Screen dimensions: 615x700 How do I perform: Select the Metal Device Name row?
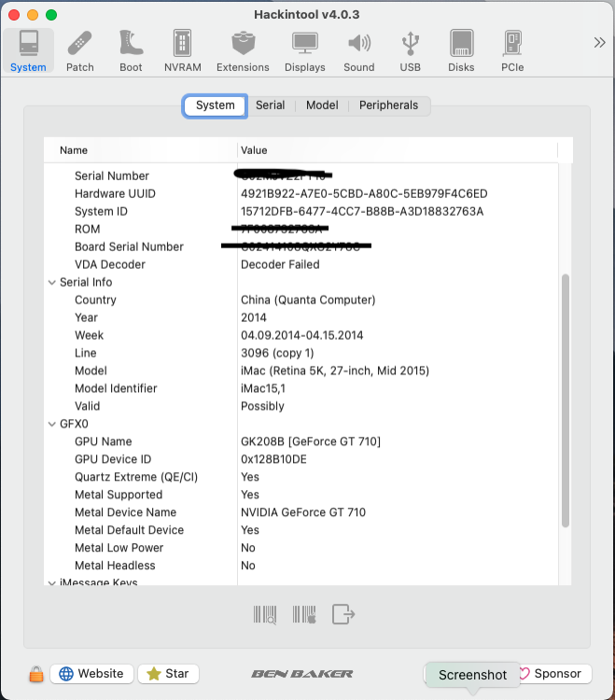(x=301, y=512)
